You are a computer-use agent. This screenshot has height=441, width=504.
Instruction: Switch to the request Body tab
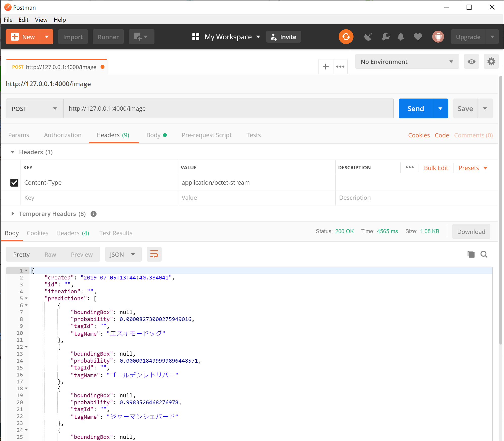coord(153,135)
